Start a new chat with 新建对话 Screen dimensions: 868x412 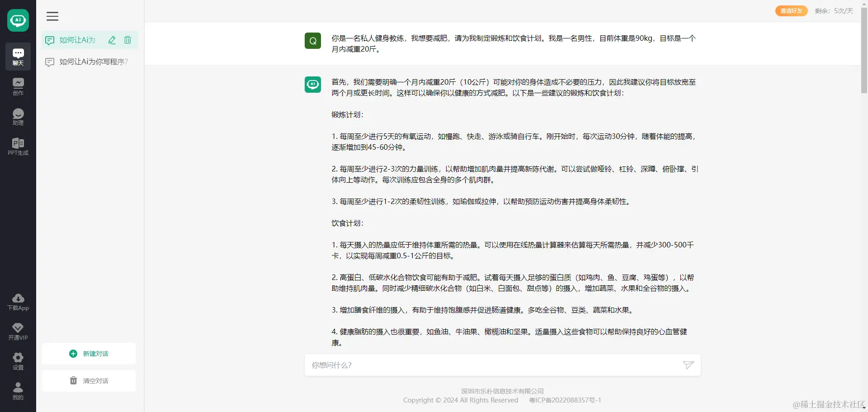click(x=89, y=354)
